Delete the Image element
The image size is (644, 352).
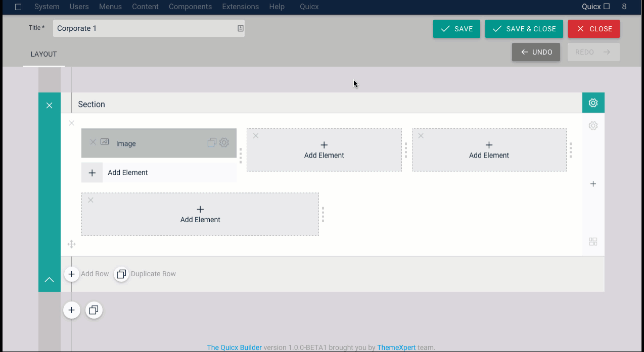93,142
